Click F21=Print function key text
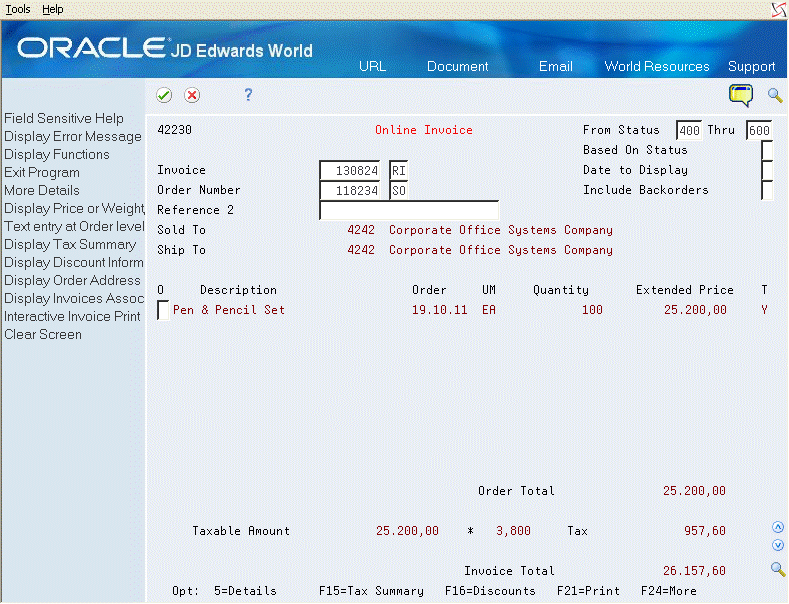The width and height of the screenshot is (789, 604). (588, 591)
